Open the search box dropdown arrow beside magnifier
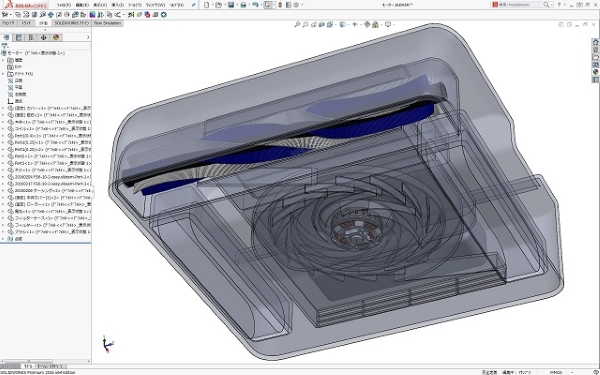This screenshot has width=600, height=375. click(552, 5)
